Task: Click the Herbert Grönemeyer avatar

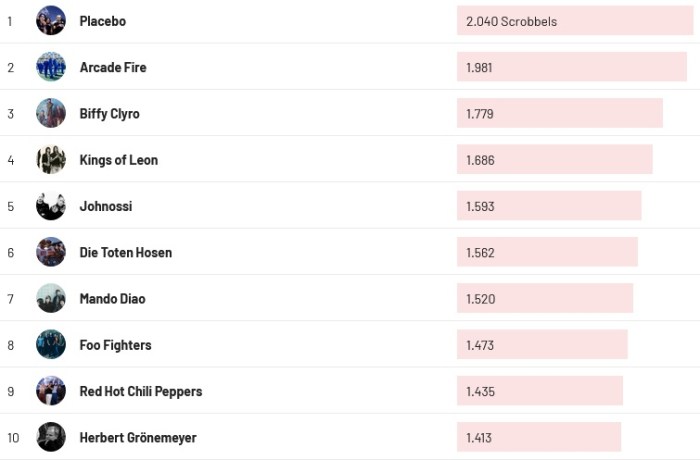Action: click(x=51, y=437)
